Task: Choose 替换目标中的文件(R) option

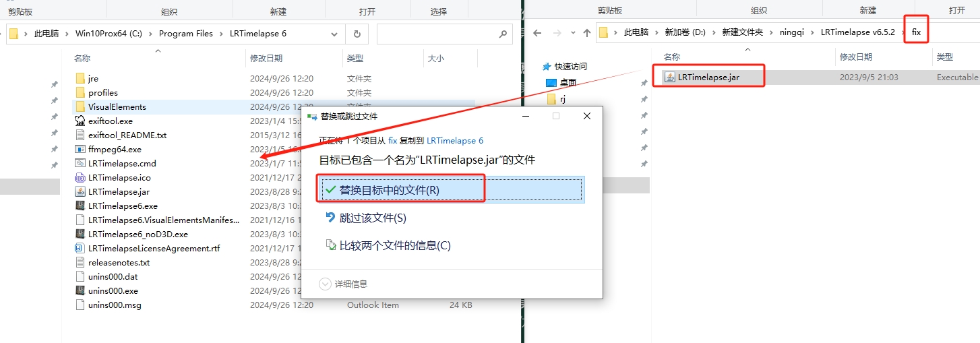Action: point(389,190)
